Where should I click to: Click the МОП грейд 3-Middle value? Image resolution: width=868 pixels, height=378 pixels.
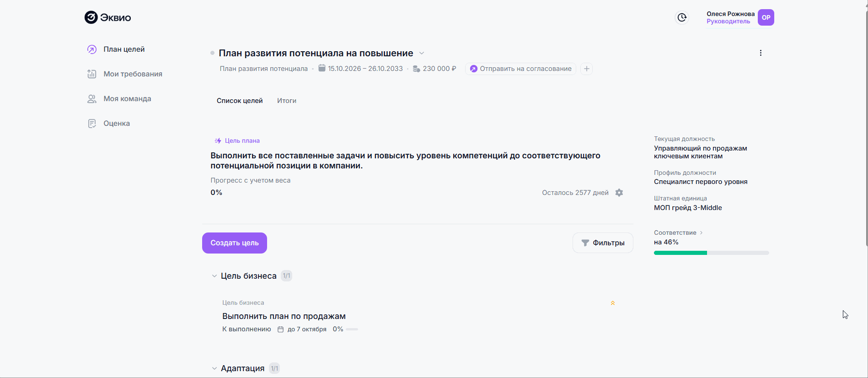click(x=688, y=208)
